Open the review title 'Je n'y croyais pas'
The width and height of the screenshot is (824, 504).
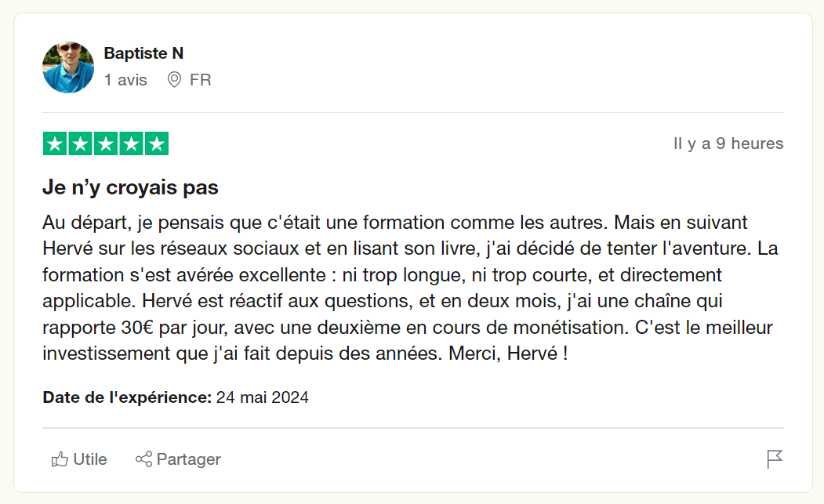tap(130, 187)
